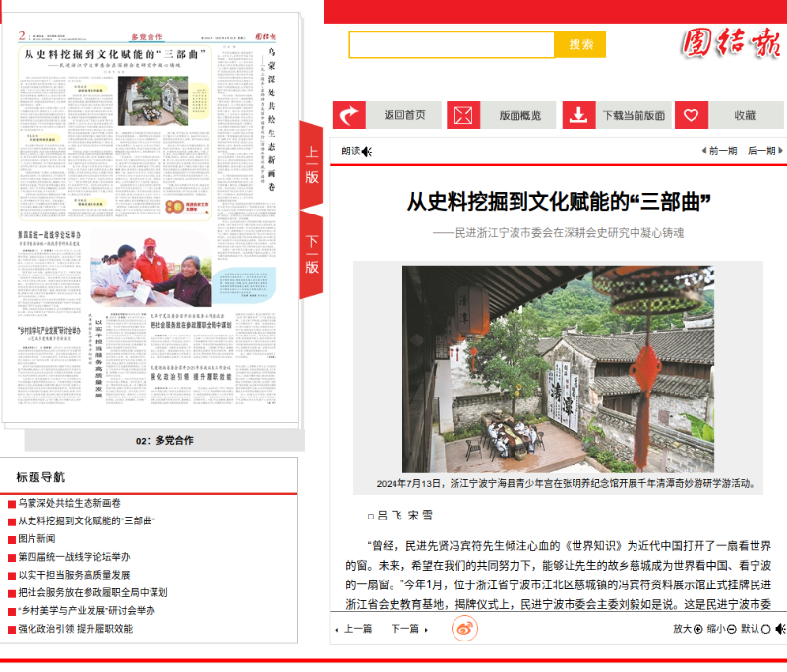Click the read-aloud speaker icon beside 朗读
Screen dimensions: 787x672
(x=367, y=152)
